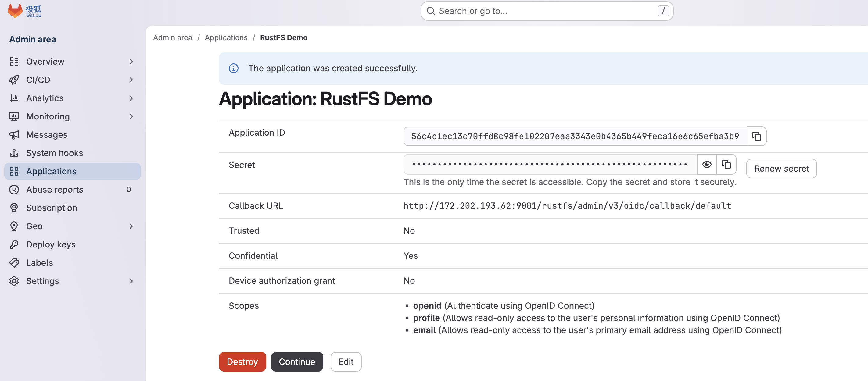Open the JiHu GitLab logo homepage
This screenshot has height=381, width=868.
(x=24, y=11)
